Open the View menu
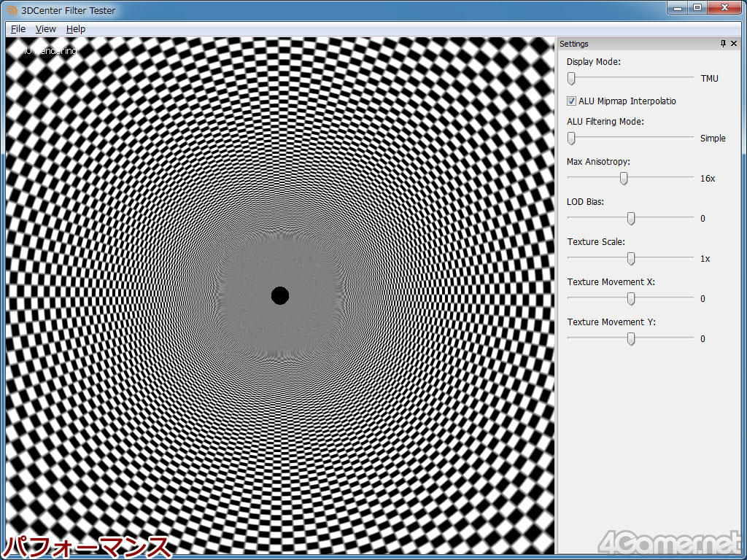Viewport: 747px width, 560px height. click(46, 29)
